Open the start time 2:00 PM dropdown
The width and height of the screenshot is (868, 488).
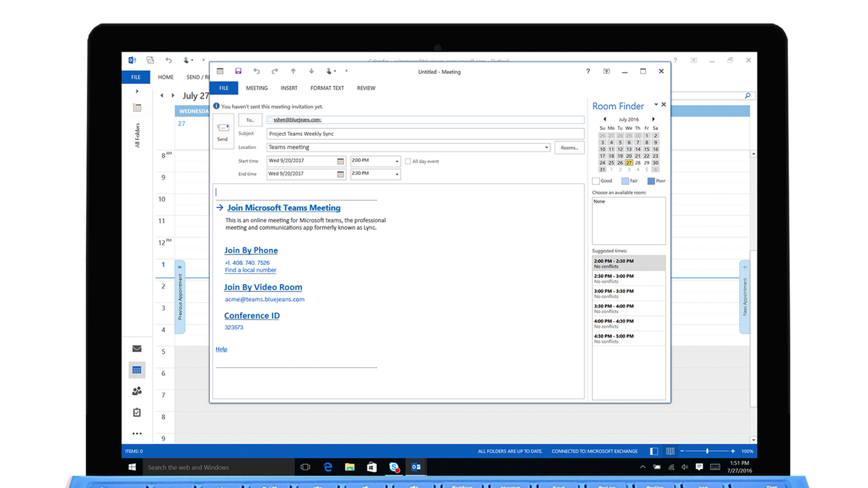[396, 161]
